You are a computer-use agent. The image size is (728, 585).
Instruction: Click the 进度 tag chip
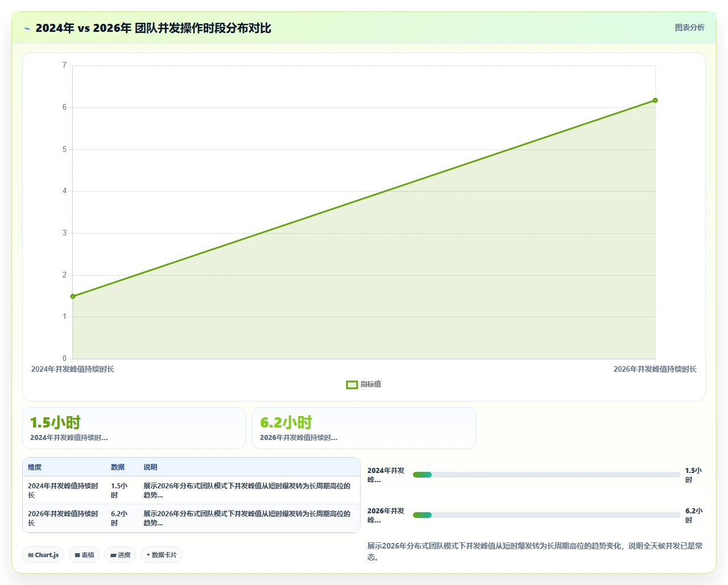120,555
